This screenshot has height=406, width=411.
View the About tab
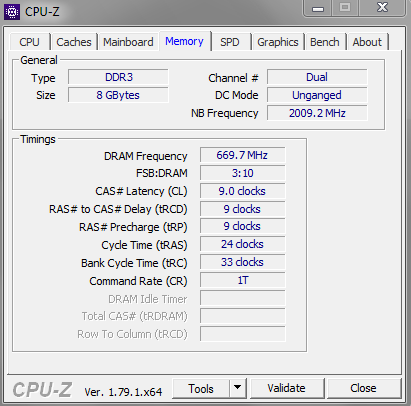click(367, 42)
